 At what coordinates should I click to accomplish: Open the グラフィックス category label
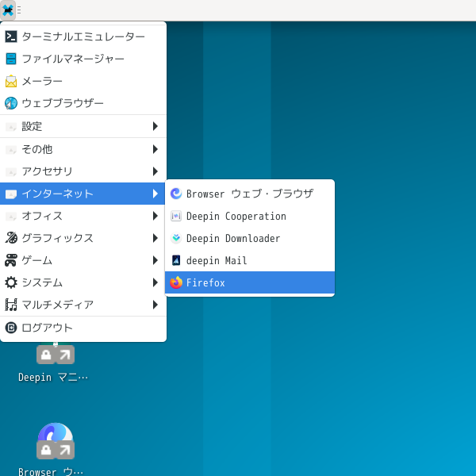[x=57, y=238]
